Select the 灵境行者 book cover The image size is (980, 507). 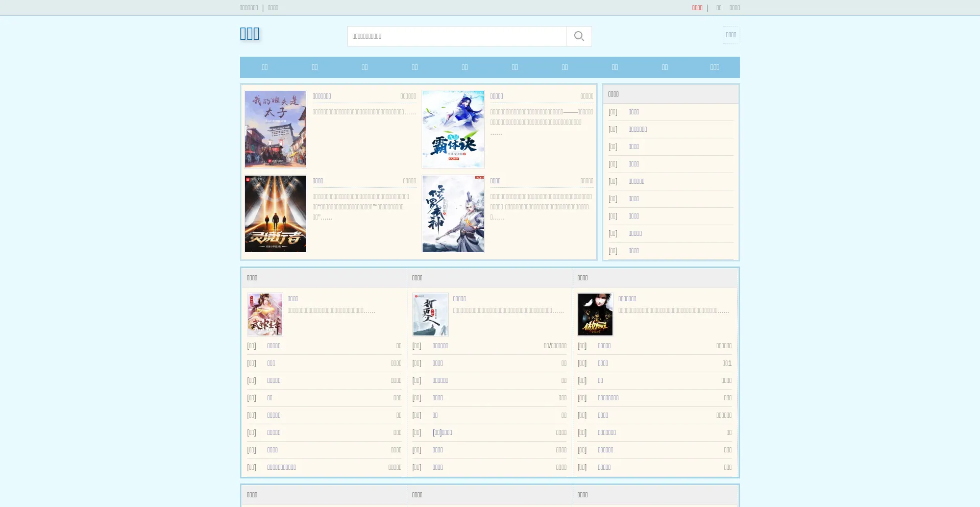tap(276, 214)
